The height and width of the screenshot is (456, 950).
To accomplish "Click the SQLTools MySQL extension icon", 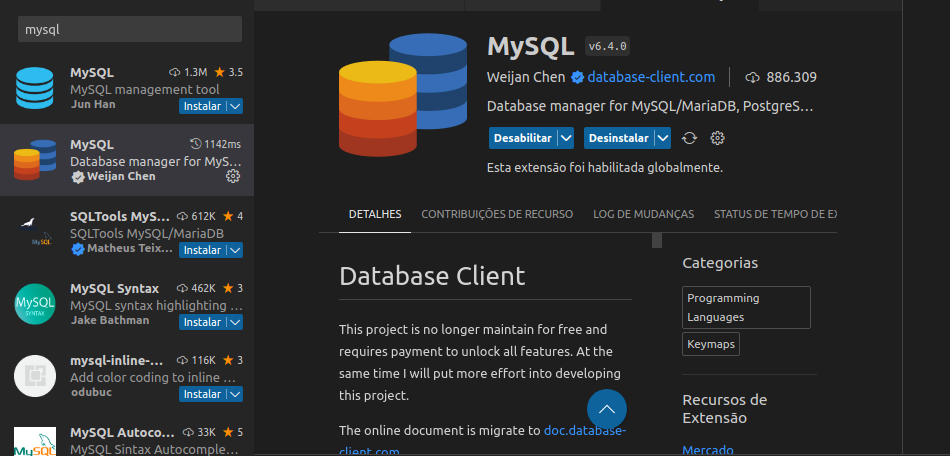I will click(35, 232).
